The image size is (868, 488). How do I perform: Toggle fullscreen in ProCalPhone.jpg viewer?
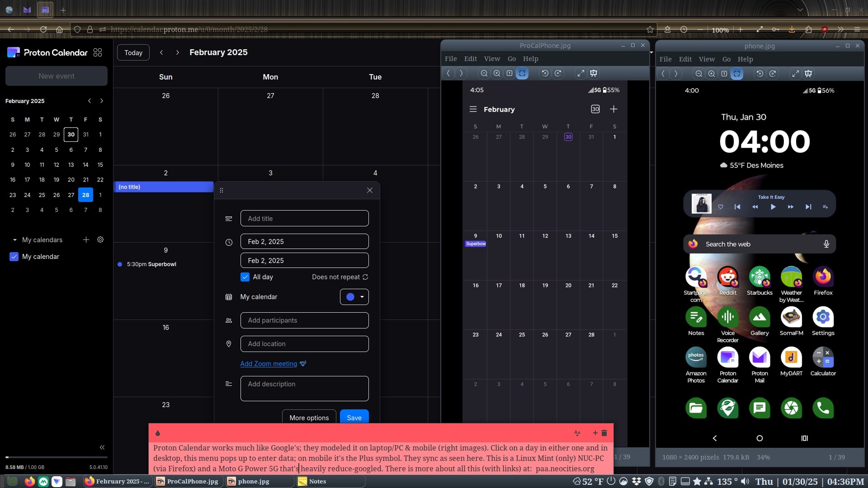tap(581, 73)
